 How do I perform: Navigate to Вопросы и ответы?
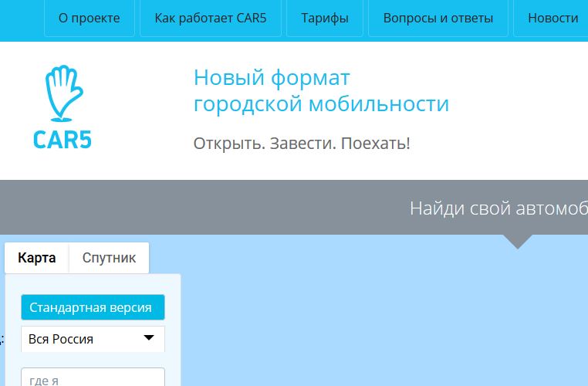pos(438,18)
